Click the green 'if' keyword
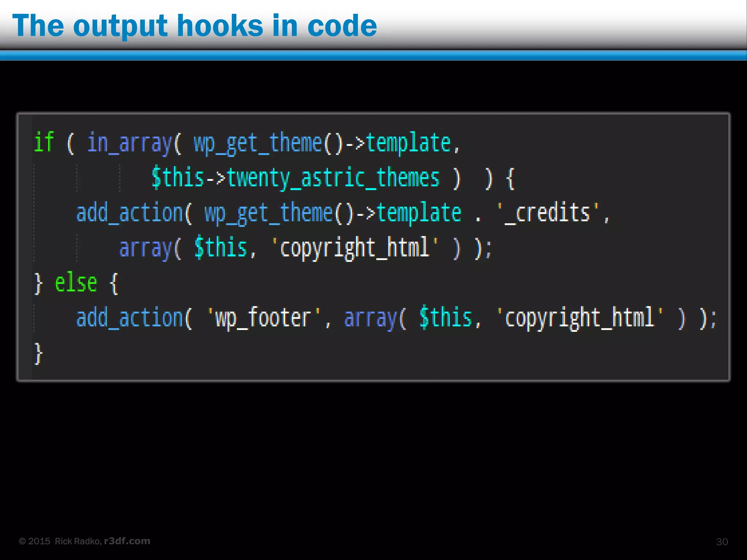 [x=44, y=142]
